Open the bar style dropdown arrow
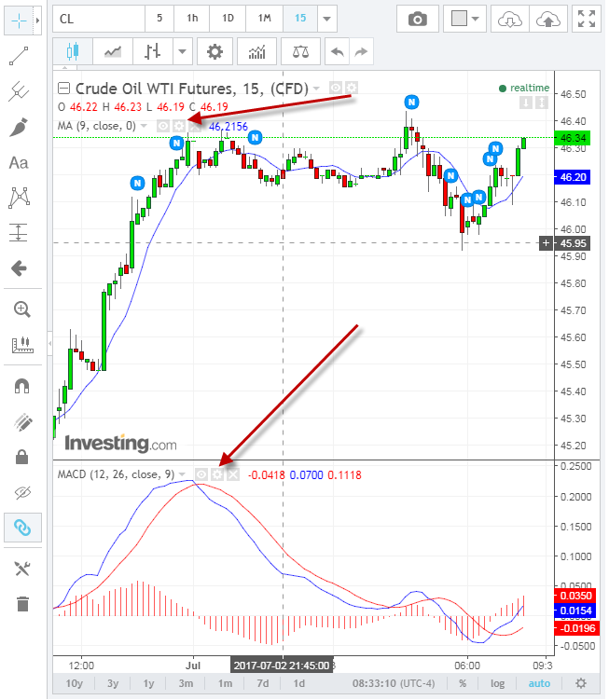The width and height of the screenshot is (609, 700). point(183,52)
